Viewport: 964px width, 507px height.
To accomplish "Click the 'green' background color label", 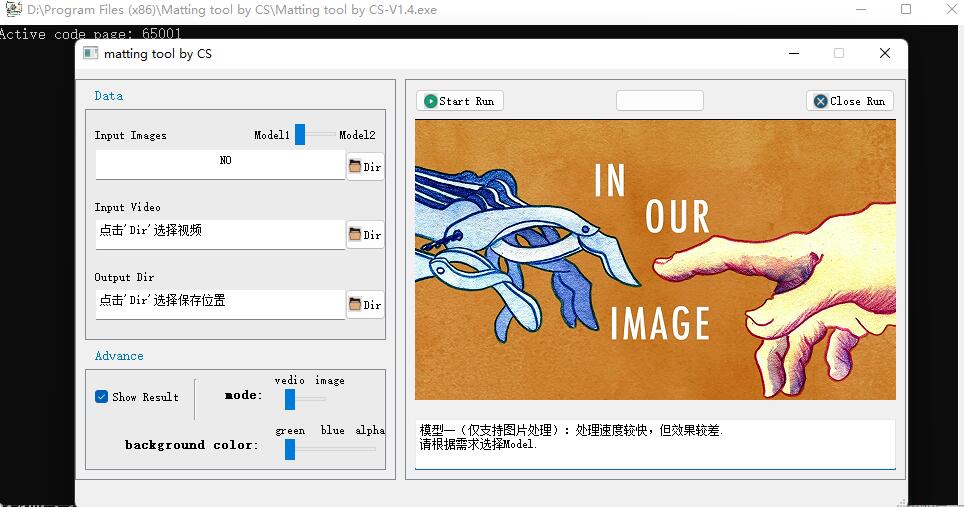I will [290, 431].
